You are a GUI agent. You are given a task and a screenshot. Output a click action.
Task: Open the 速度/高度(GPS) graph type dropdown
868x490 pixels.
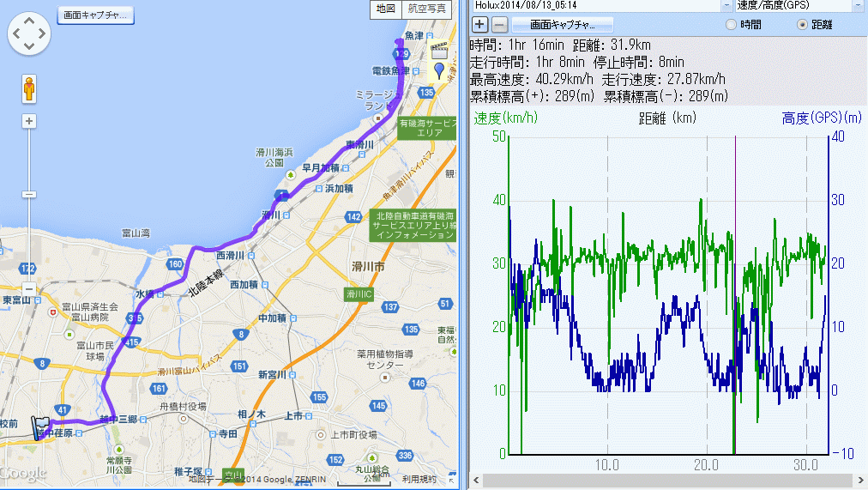[x=857, y=5]
